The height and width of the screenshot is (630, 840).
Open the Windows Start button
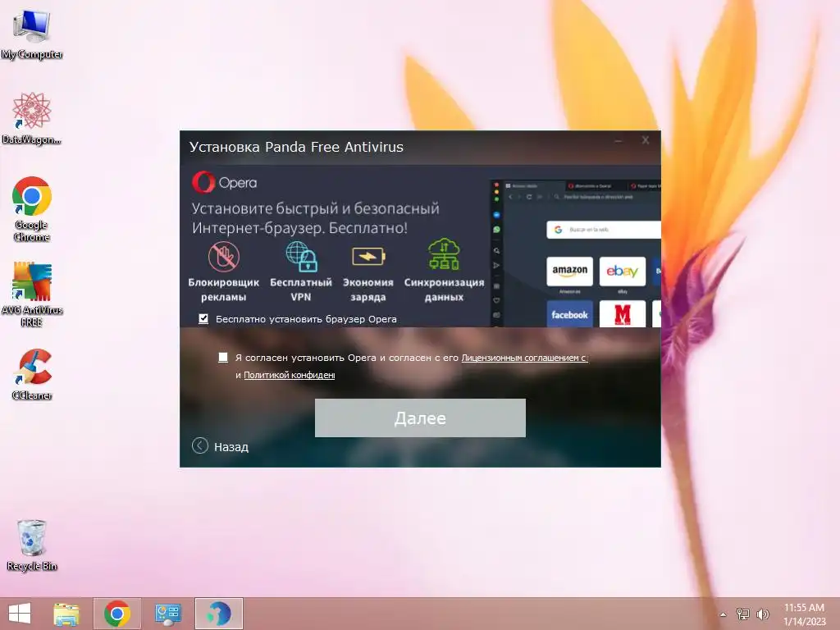(x=20, y=614)
